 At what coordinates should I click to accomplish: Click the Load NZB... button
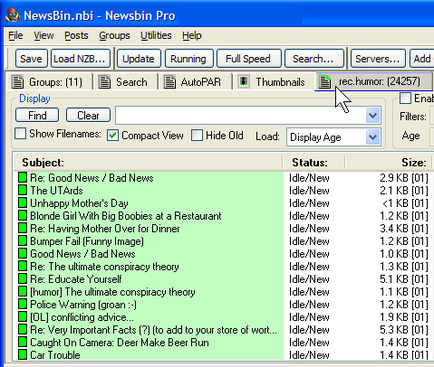(x=80, y=59)
